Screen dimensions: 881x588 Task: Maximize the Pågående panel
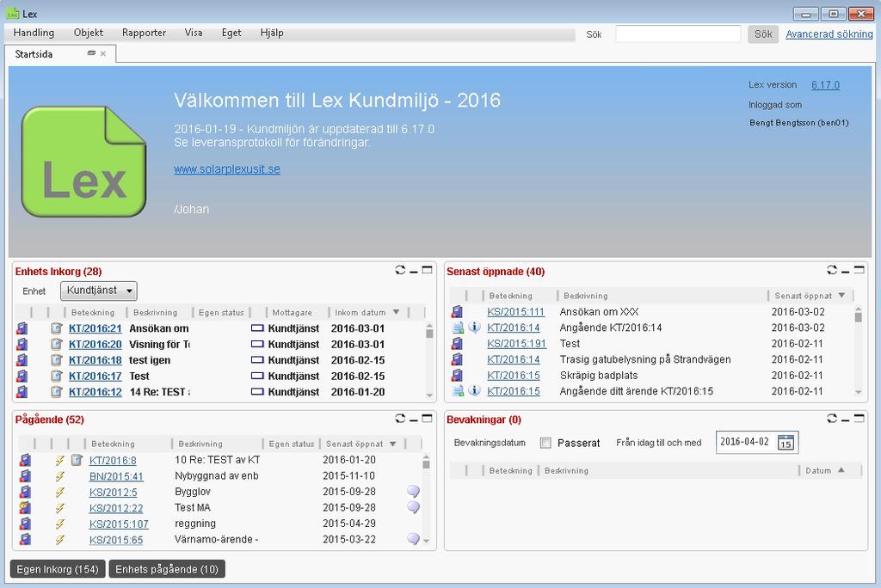(x=427, y=419)
